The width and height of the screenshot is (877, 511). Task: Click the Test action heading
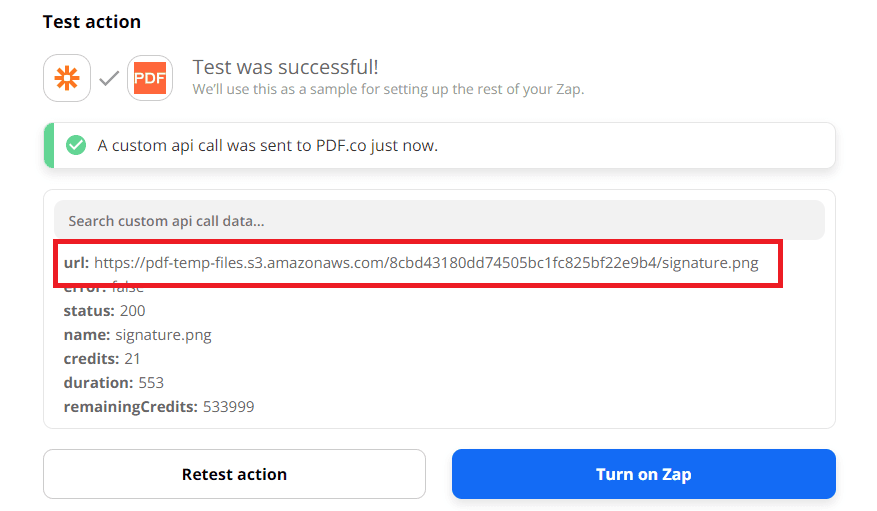92,22
